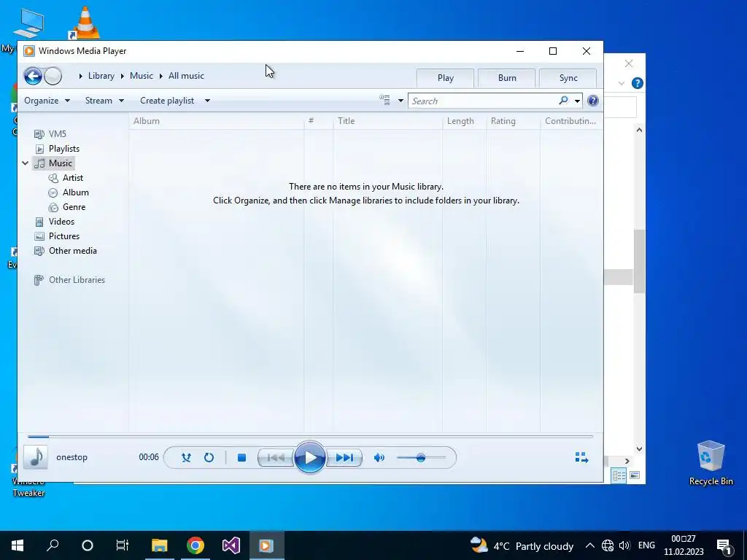Toggle shuffle in the playback controls
The image size is (747, 560).
[186, 458]
